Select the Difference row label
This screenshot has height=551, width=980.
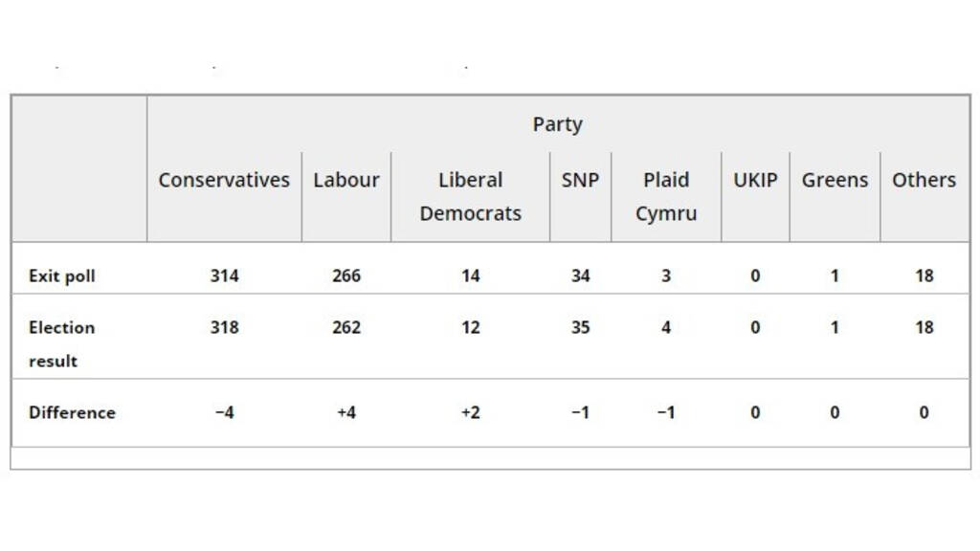click(72, 413)
